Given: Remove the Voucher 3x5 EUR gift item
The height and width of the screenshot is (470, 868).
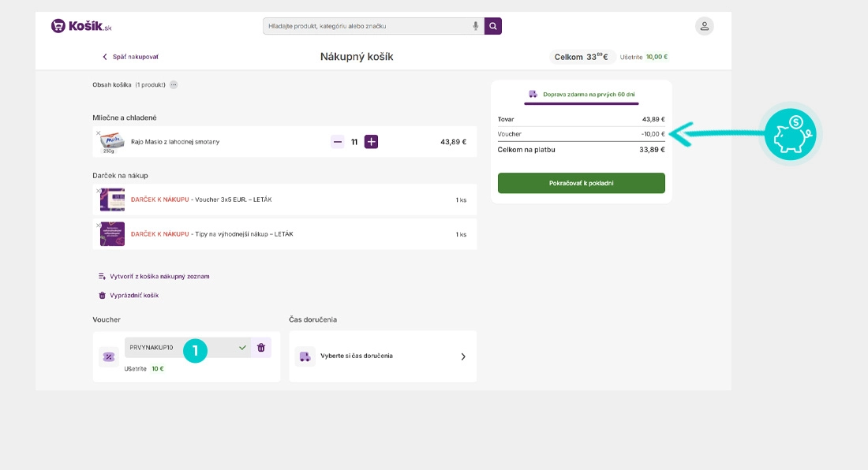Looking at the screenshot, I should [99, 191].
